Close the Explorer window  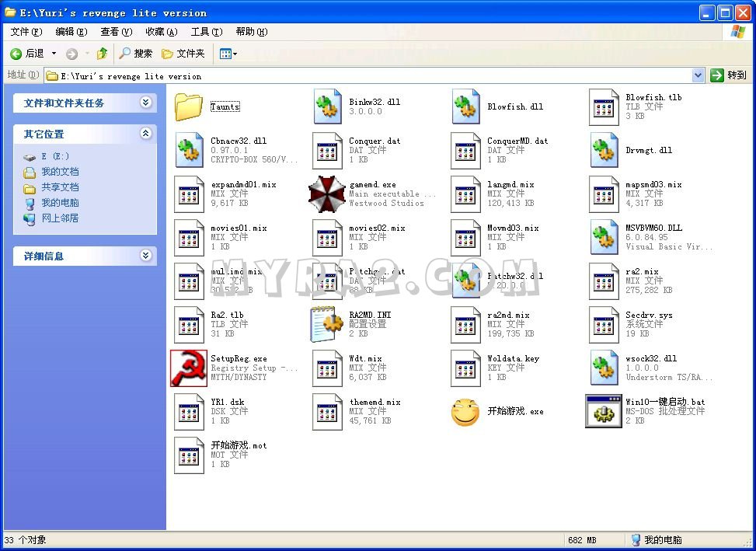(x=744, y=12)
